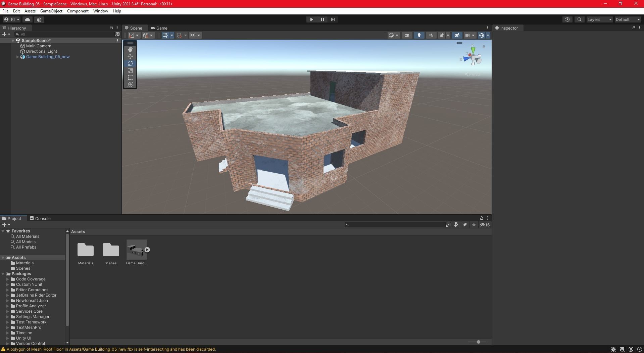Open the account KI dropdown
Viewport: 644px width, 353px height.
tap(12, 19)
